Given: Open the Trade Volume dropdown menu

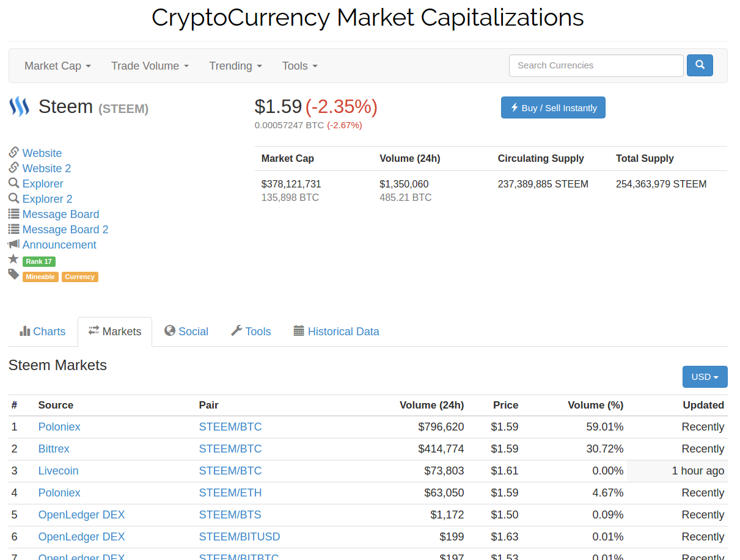Looking at the screenshot, I should [150, 66].
